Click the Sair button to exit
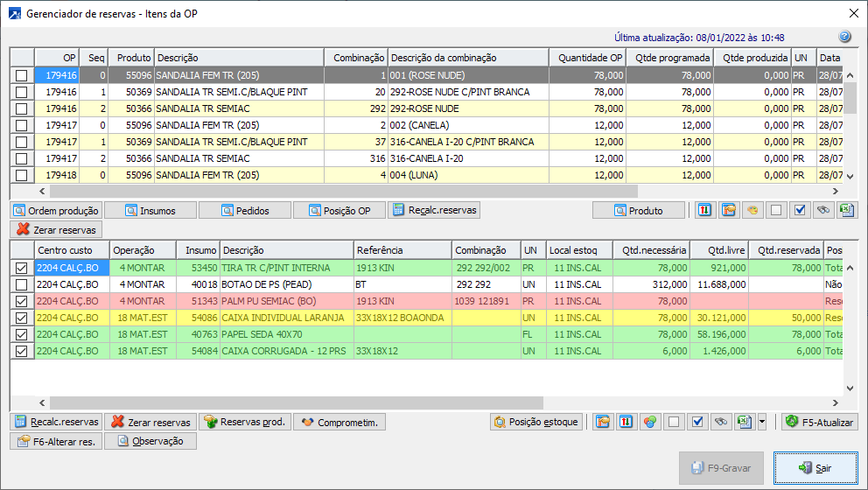Screen dimensions: 868x490 tap(815, 468)
